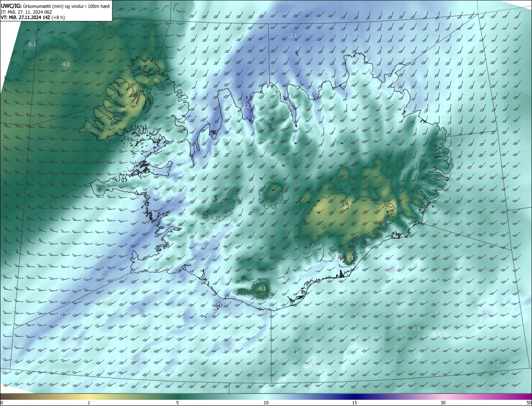Click the 6.9 value label over the ocean

point(416,329)
